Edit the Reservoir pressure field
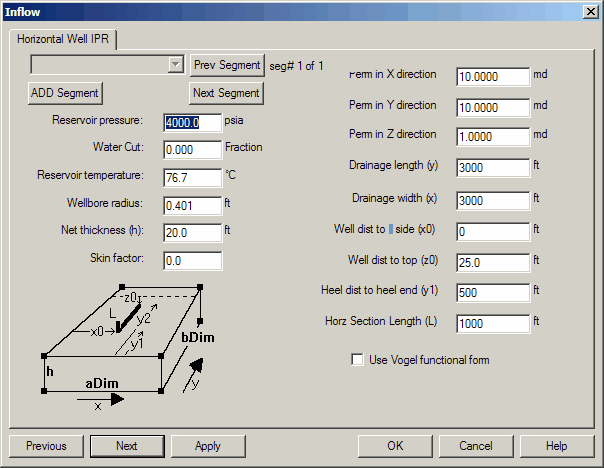Screen dimensions: 604x468 point(193,123)
